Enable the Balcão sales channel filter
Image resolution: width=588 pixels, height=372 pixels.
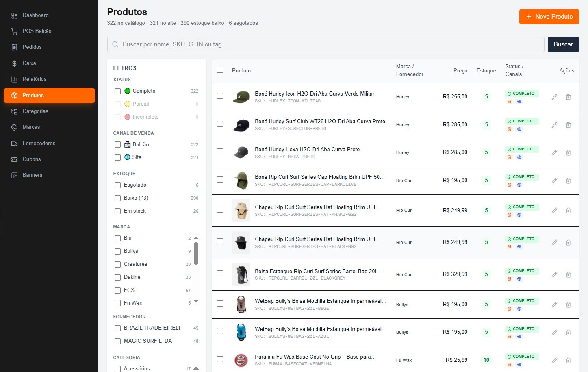tap(117, 145)
